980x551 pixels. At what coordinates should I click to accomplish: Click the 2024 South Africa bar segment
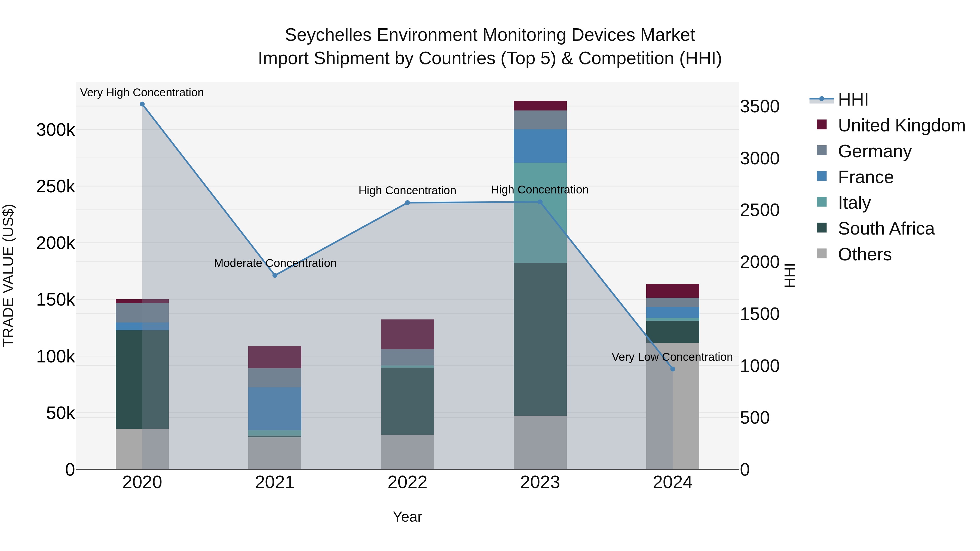point(673,332)
